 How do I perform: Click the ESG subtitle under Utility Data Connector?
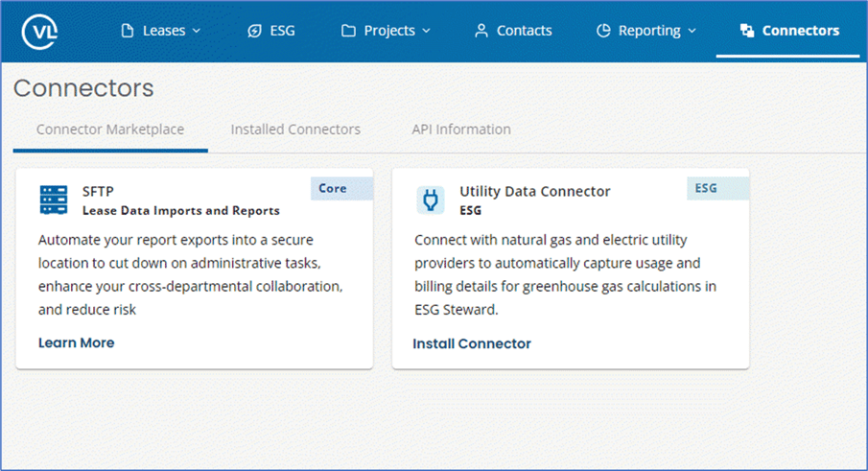pyautogui.click(x=471, y=210)
